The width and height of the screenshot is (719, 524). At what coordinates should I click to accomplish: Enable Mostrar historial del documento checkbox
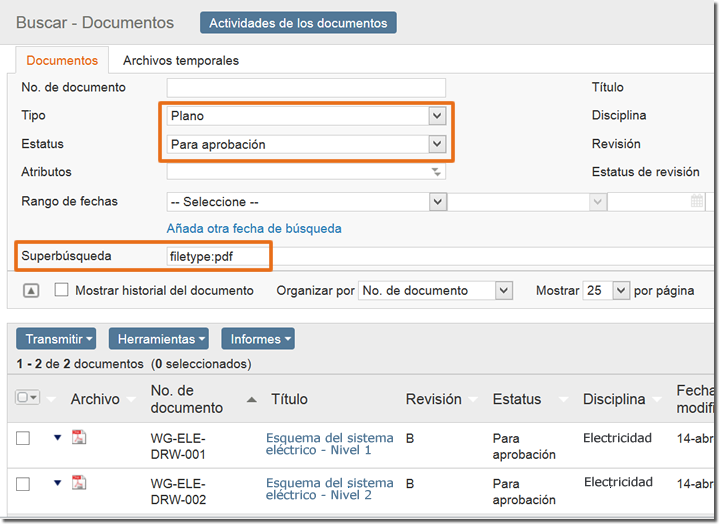61,290
